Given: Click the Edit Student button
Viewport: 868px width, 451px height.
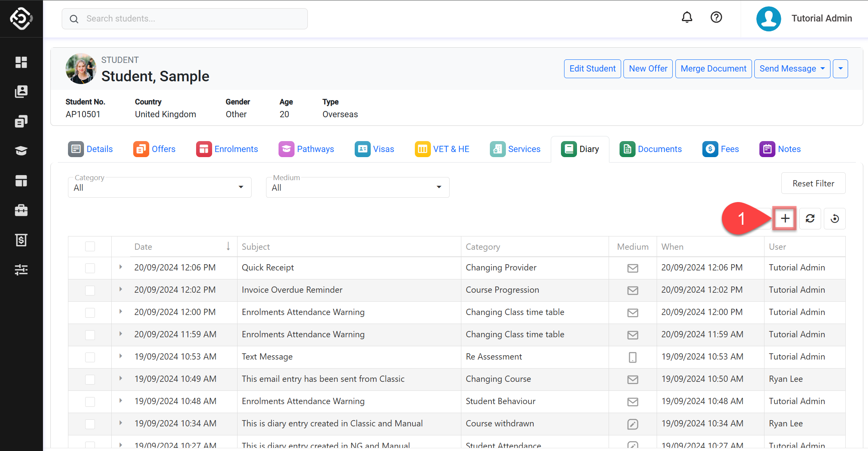Looking at the screenshot, I should tap(592, 69).
